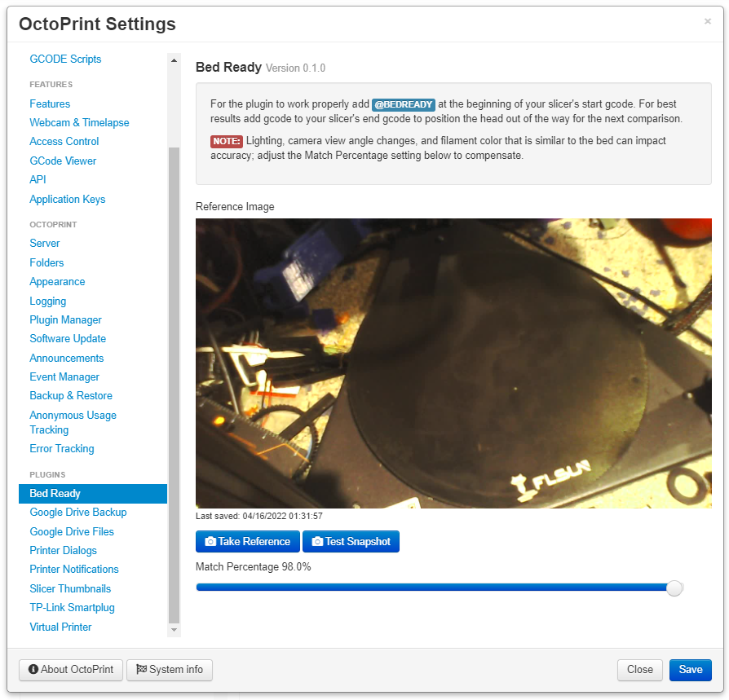The image size is (729, 700).
Task: Select Event Manager in the sidebar
Action: point(64,376)
